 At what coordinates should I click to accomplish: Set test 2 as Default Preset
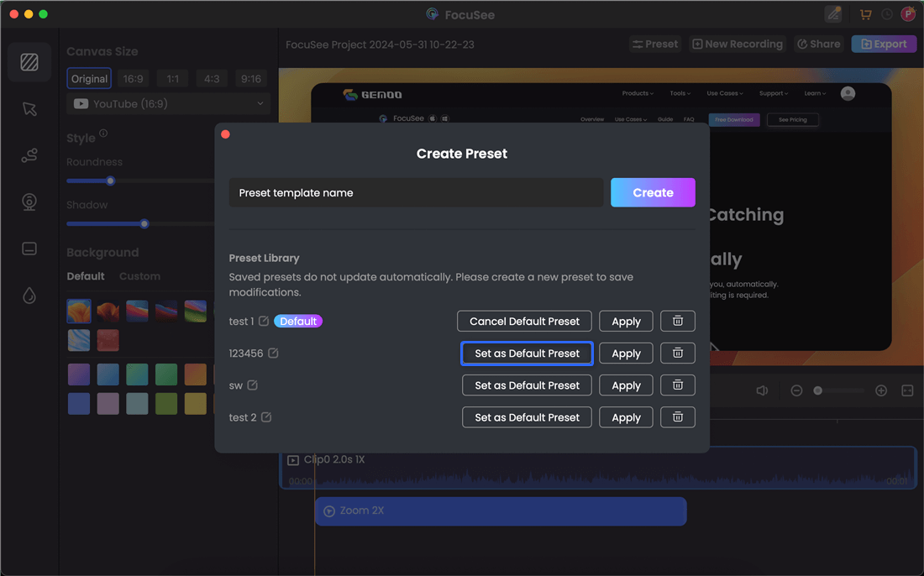pos(527,417)
